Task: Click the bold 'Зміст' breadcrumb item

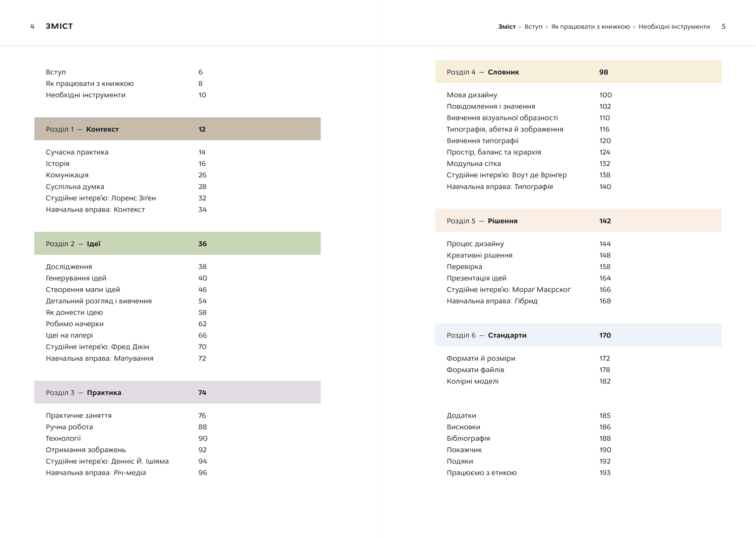Action: point(507,27)
